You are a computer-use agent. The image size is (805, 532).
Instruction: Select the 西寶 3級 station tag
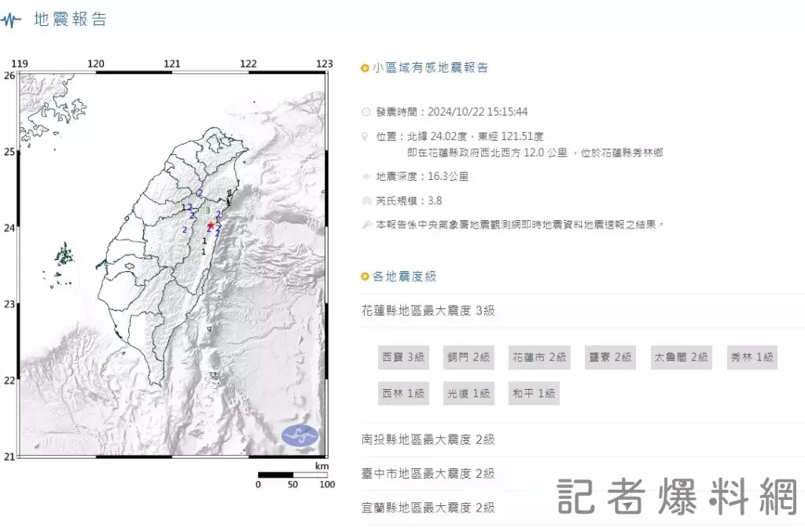tap(402, 358)
